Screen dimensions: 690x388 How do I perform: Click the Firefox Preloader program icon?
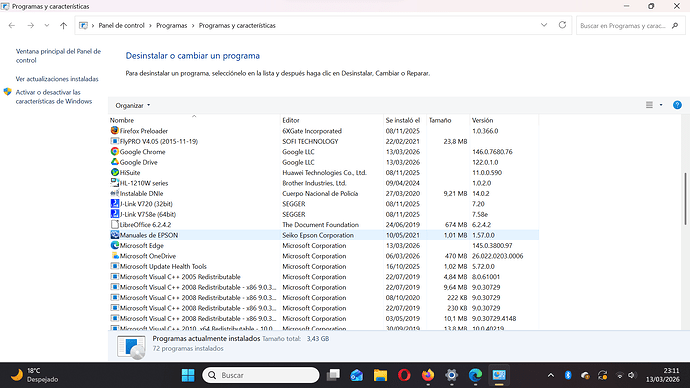(x=114, y=131)
